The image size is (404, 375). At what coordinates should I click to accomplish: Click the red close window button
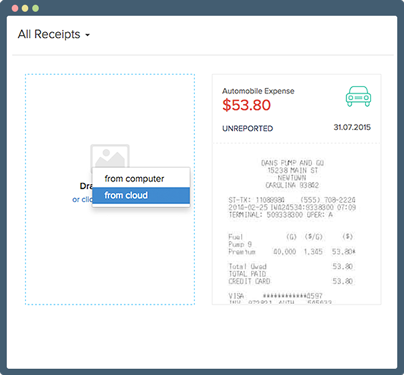coord(15,8)
